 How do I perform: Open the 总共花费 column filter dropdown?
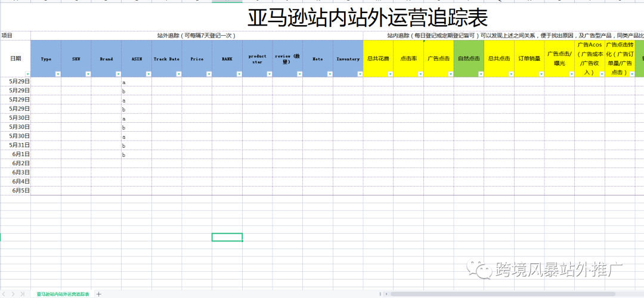click(390, 74)
